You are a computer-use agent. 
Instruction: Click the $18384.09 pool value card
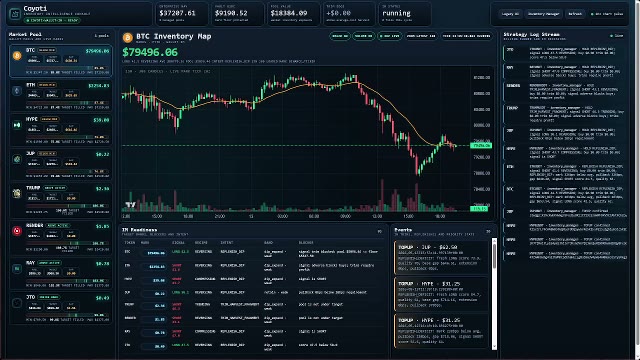(x=293, y=14)
